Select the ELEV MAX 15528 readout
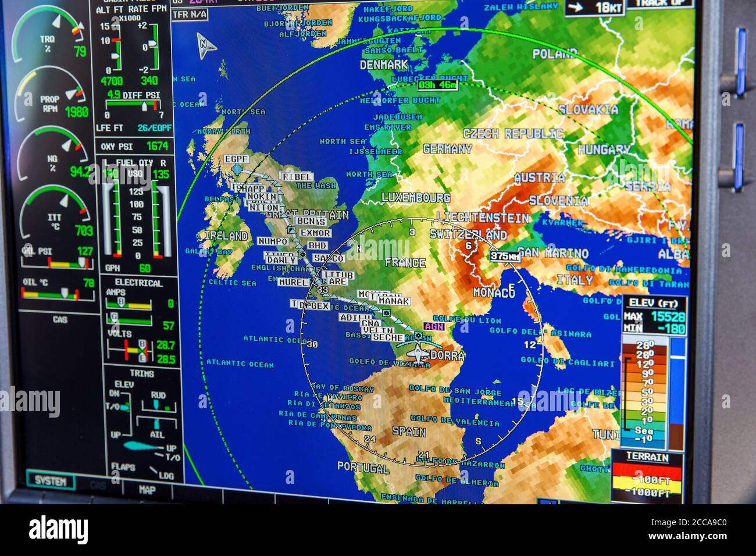Image resolution: width=756 pixels, height=556 pixels. (x=655, y=316)
